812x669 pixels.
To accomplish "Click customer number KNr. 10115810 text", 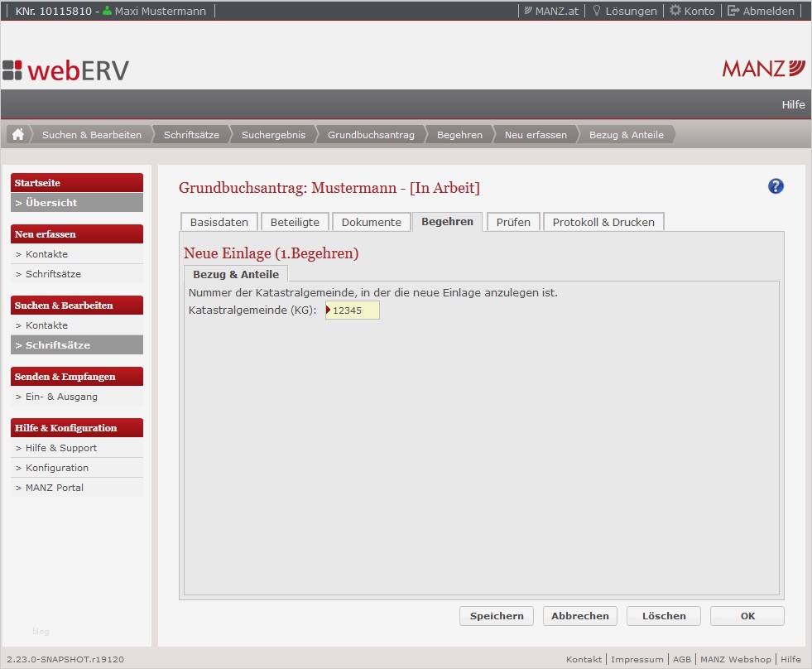I will pyautogui.click(x=53, y=11).
